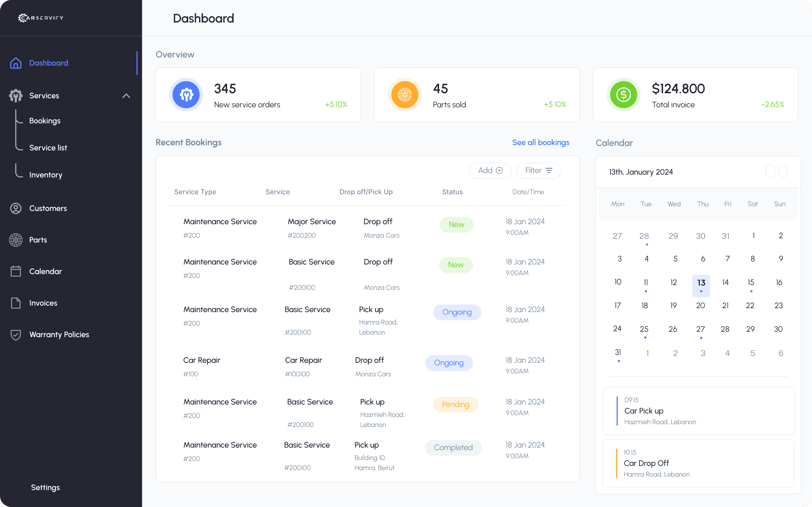Collapse the Services submenu chevron

[x=126, y=96]
